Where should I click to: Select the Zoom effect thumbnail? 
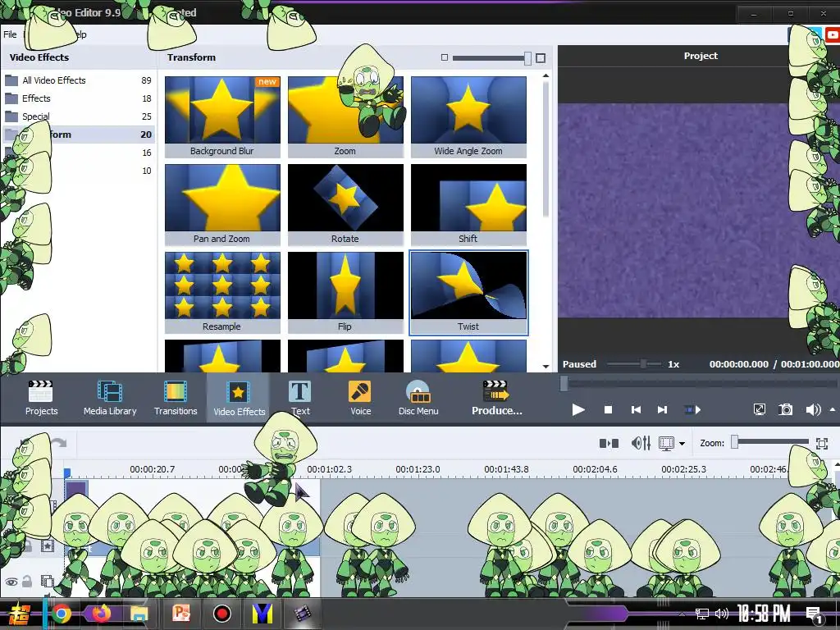pos(345,116)
